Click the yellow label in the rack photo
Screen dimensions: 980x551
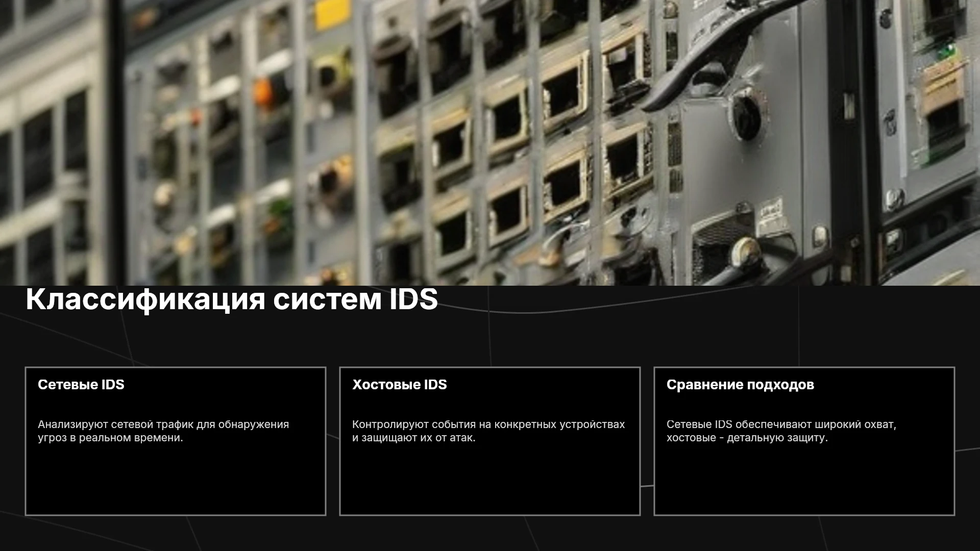[x=333, y=14]
